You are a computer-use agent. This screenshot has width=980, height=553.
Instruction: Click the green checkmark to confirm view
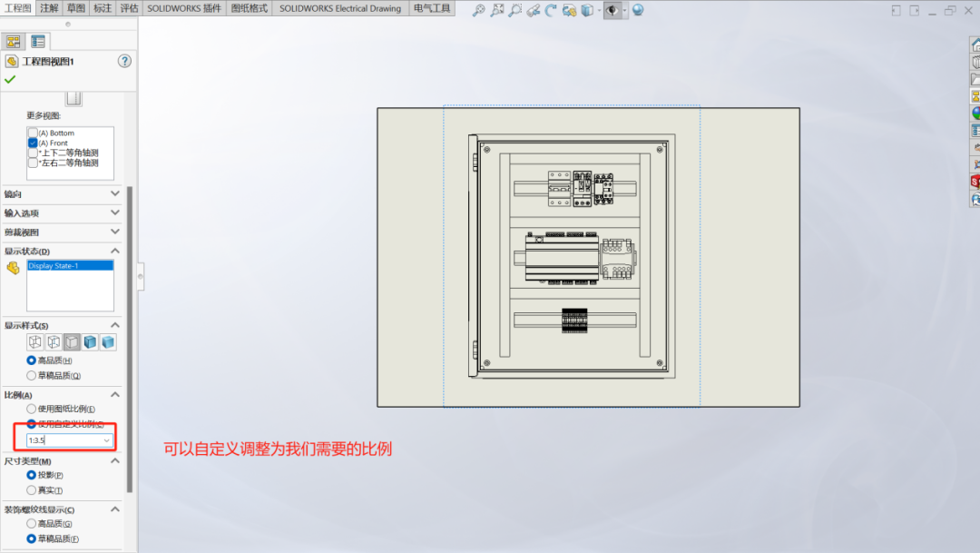[8, 79]
